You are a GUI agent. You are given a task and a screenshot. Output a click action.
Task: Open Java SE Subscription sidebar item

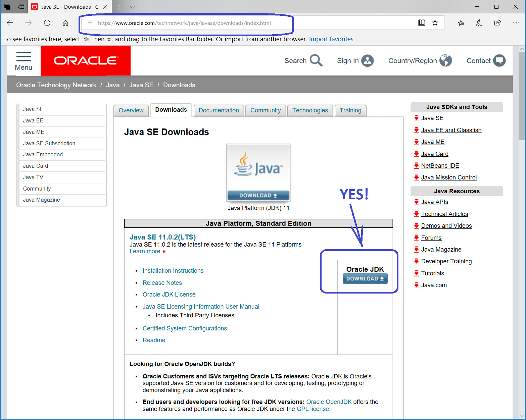(61, 143)
